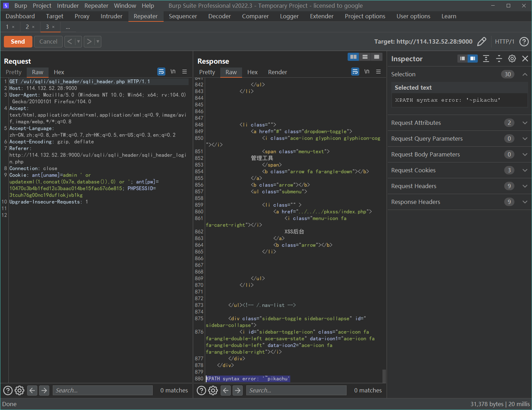Viewport: 532px width, 410px height.
Task: Open the Project menu
Action: (42, 6)
